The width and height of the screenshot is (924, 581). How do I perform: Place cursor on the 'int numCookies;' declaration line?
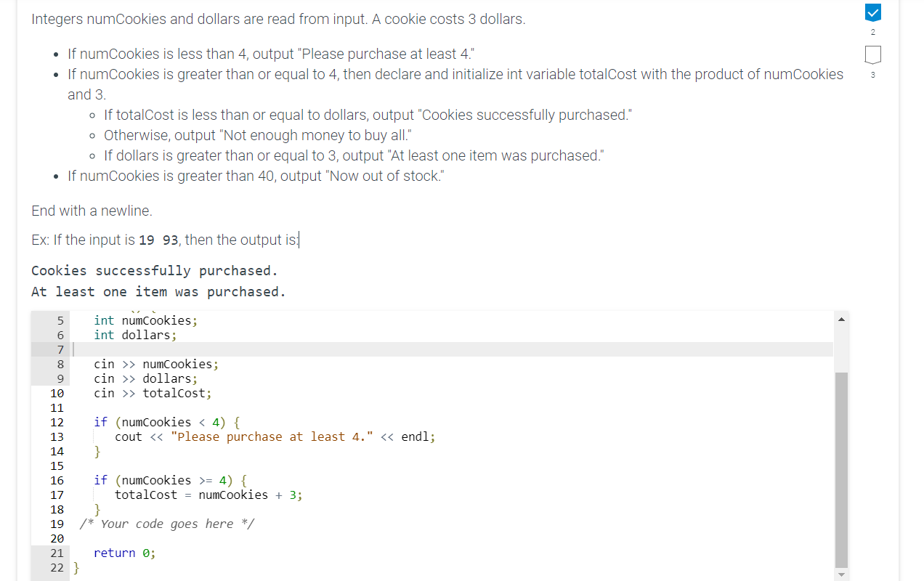pos(145,320)
